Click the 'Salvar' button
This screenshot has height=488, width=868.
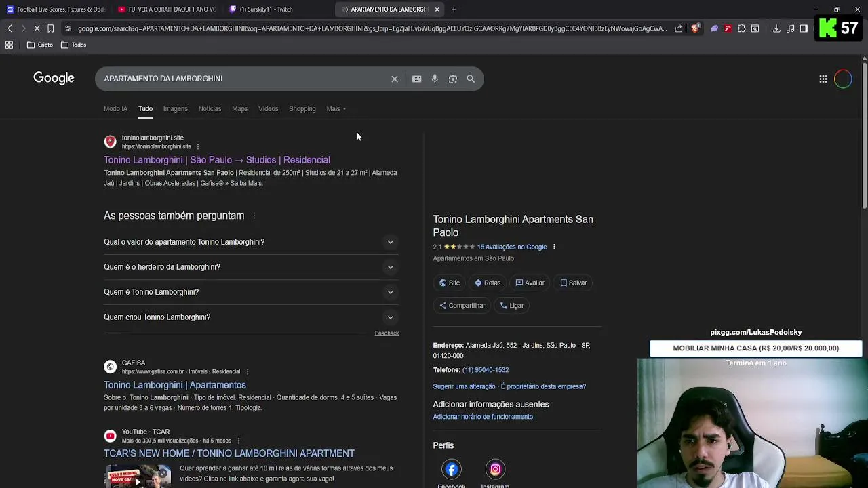(573, 283)
